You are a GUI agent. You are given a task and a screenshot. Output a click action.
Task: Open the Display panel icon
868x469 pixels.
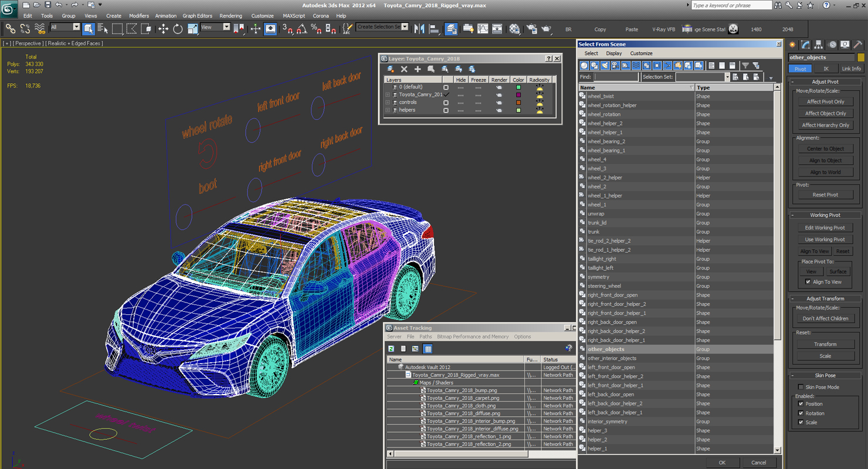(x=845, y=45)
